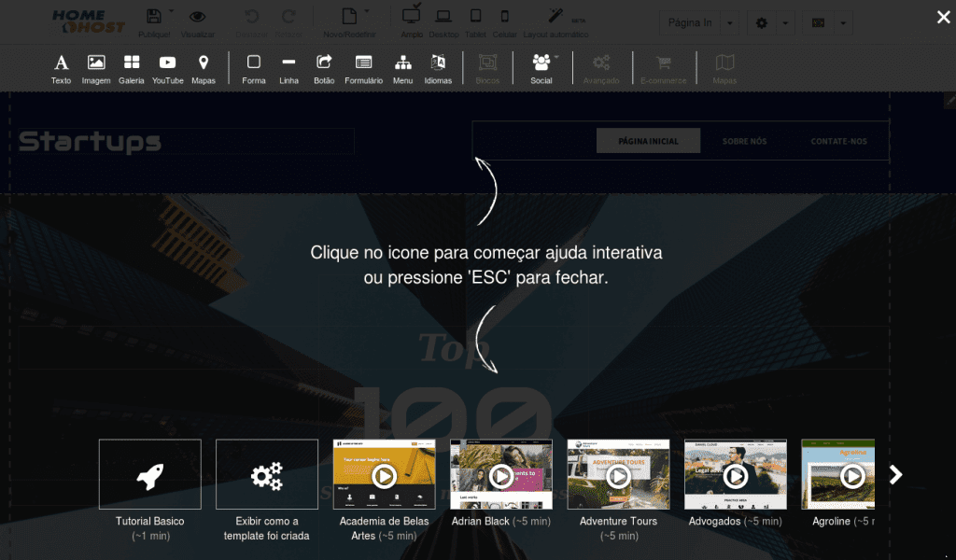Image resolution: width=956 pixels, height=560 pixels.
Task: Insert a YouTube video element
Action: click(168, 69)
